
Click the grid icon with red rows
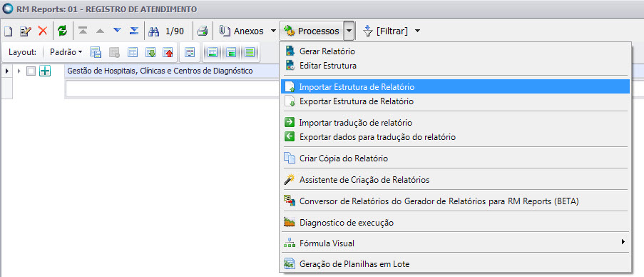click(x=190, y=53)
